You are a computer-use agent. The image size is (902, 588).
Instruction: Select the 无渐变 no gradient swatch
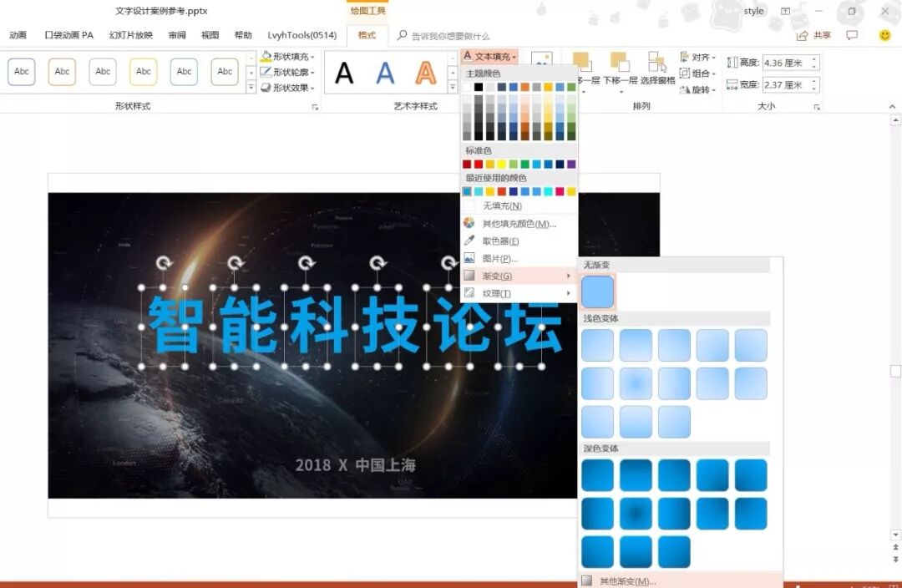597,291
